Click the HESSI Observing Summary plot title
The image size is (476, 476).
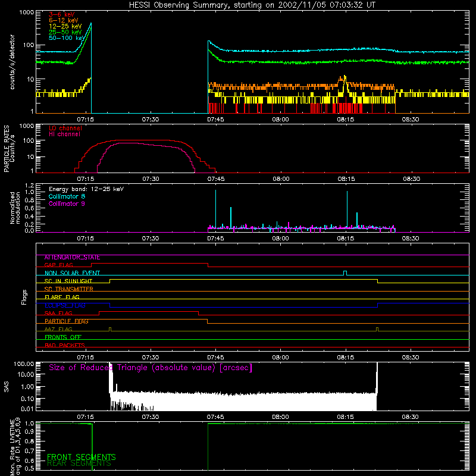[252, 5]
